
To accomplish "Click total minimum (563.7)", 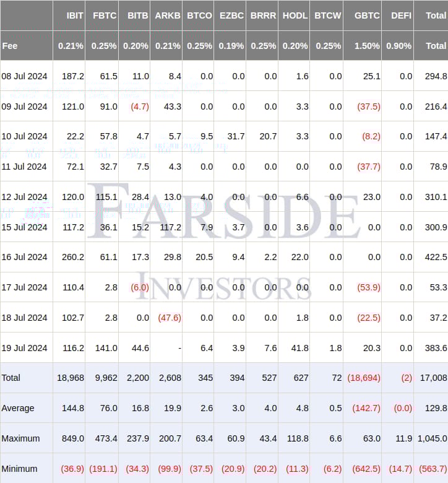I will (x=433, y=469).
